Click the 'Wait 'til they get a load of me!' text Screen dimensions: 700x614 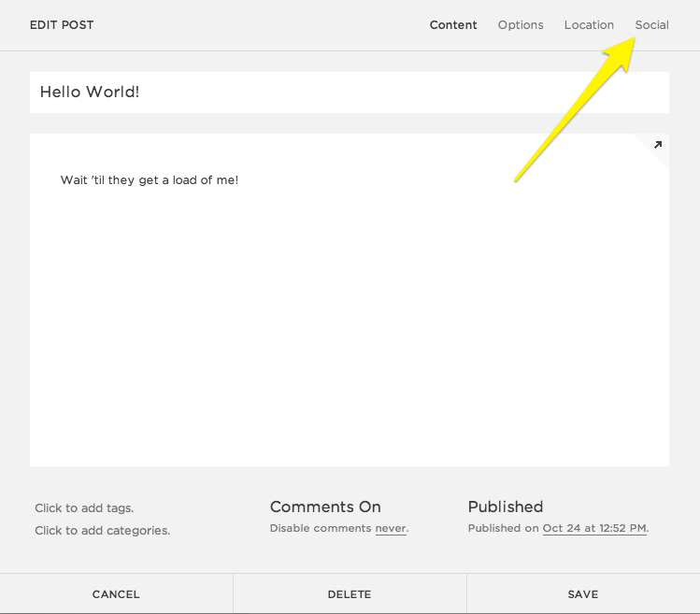click(x=150, y=180)
